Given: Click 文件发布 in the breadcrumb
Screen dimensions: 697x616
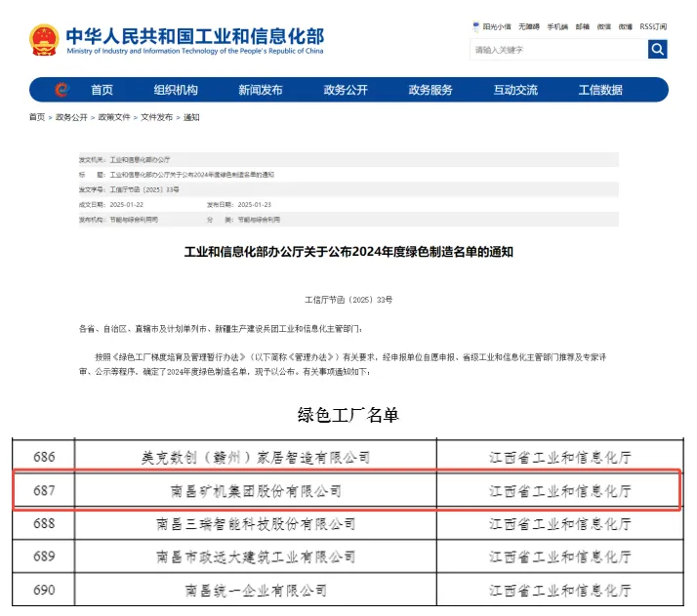Looking at the screenshot, I should tap(156, 117).
